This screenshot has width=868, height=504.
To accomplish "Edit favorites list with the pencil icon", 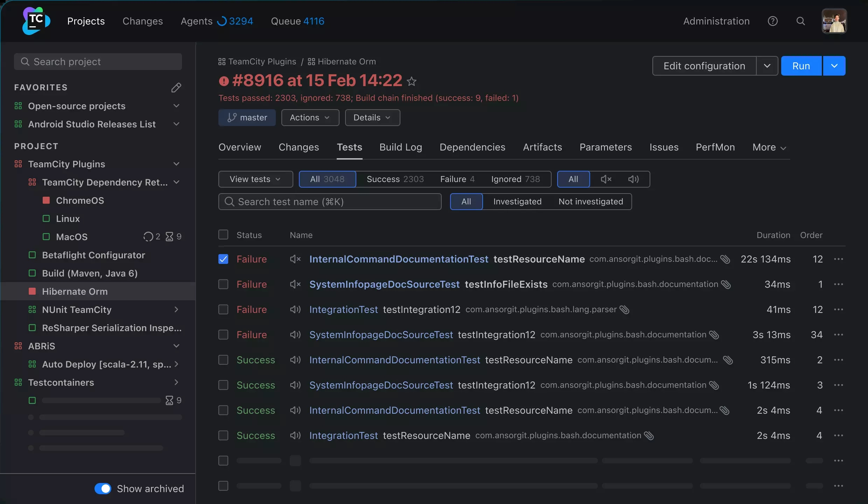I will coord(177,87).
